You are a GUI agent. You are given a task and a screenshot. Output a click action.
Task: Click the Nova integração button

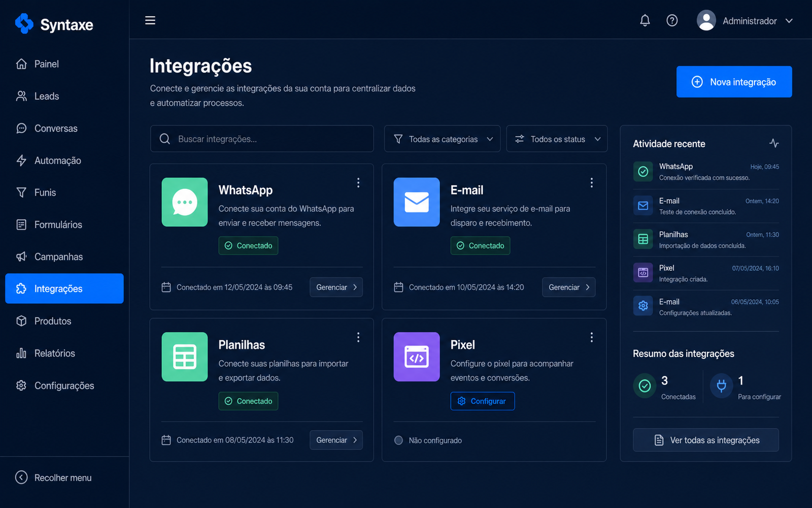tap(734, 82)
